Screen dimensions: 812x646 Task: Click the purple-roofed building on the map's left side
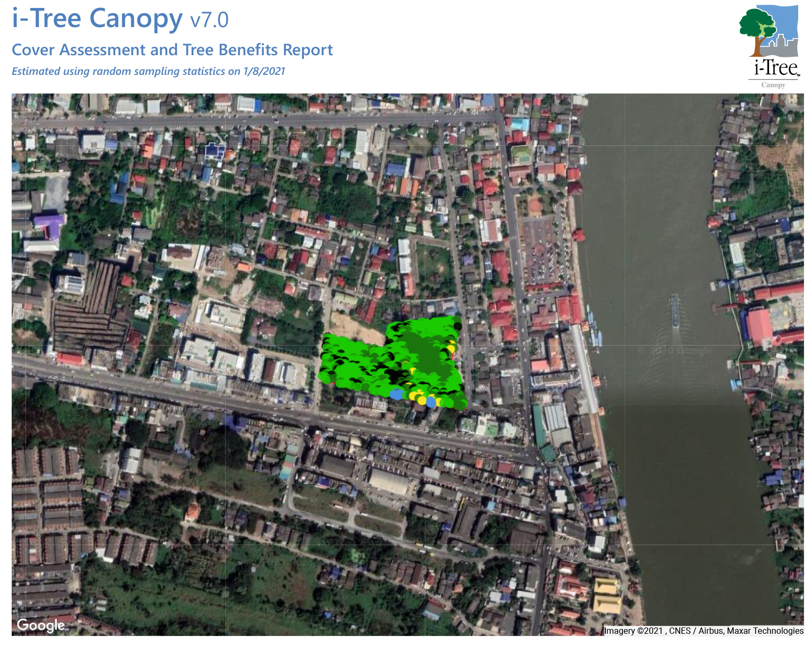pyautogui.click(x=49, y=225)
